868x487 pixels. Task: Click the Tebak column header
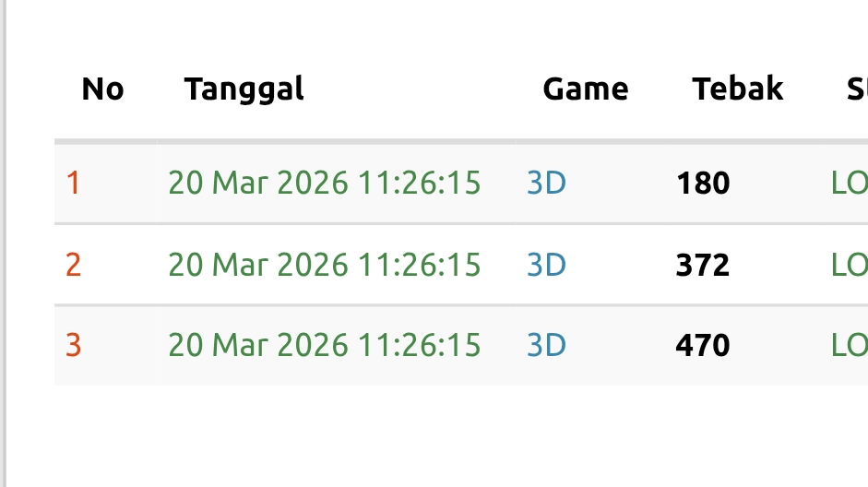[x=737, y=89]
